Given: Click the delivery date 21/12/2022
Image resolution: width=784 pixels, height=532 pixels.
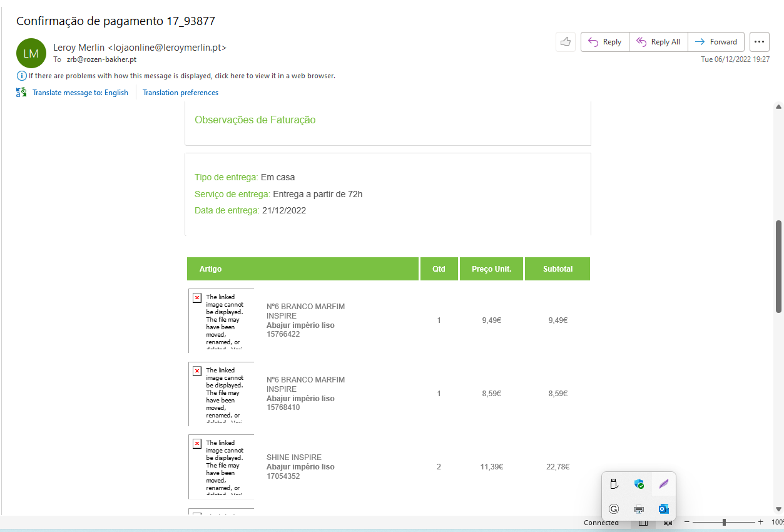Looking at the screenshot, I should [x=284, y=210].
